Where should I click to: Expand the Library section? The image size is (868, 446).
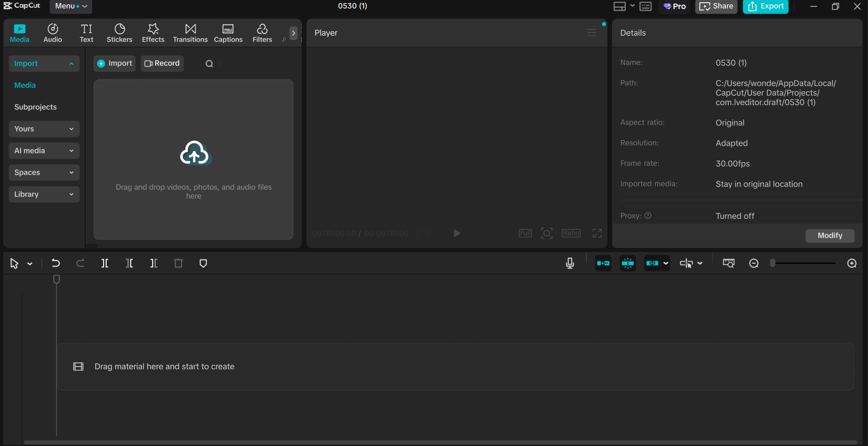pos(44,194)
